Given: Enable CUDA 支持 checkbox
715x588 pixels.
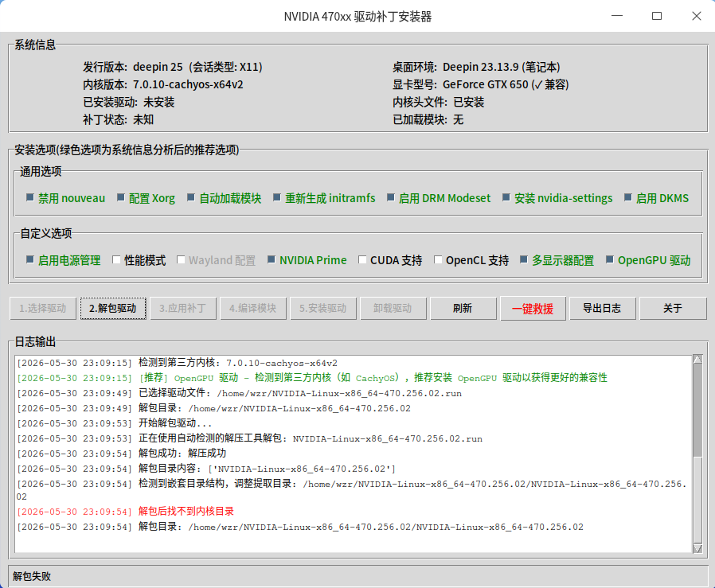Looking at the screenshot, I should tap(362, 260).
